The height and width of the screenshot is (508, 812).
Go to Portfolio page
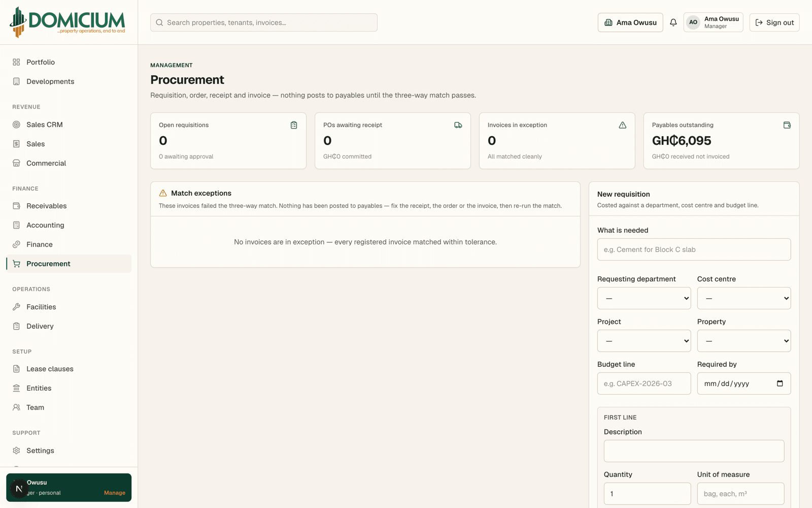tap(69, 62)
